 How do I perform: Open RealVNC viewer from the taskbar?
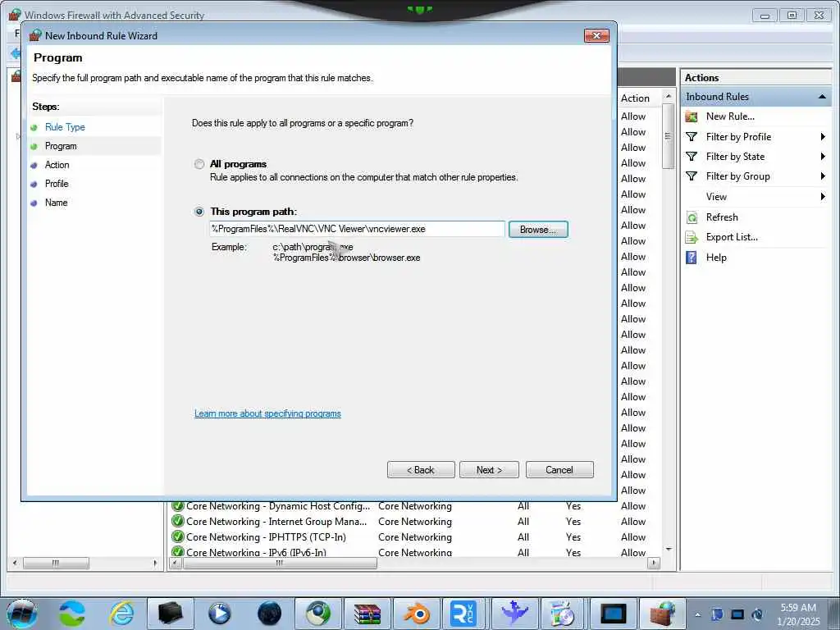point(463,614)
